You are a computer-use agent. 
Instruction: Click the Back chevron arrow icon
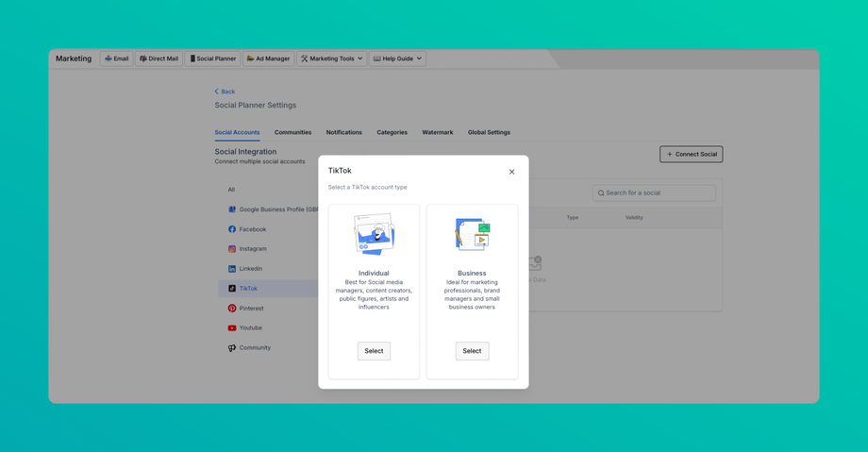pos(216,92)
